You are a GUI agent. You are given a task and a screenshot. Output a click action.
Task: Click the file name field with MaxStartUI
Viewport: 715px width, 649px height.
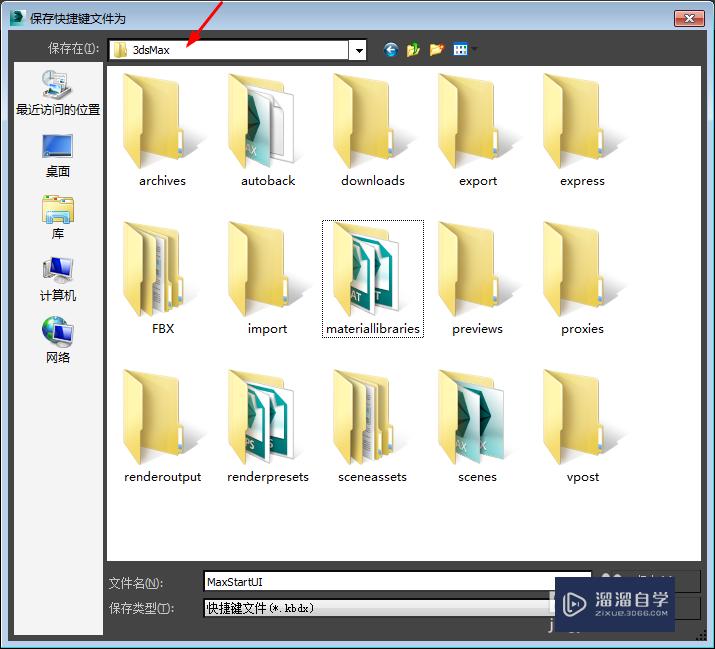(x=397, y=582)
